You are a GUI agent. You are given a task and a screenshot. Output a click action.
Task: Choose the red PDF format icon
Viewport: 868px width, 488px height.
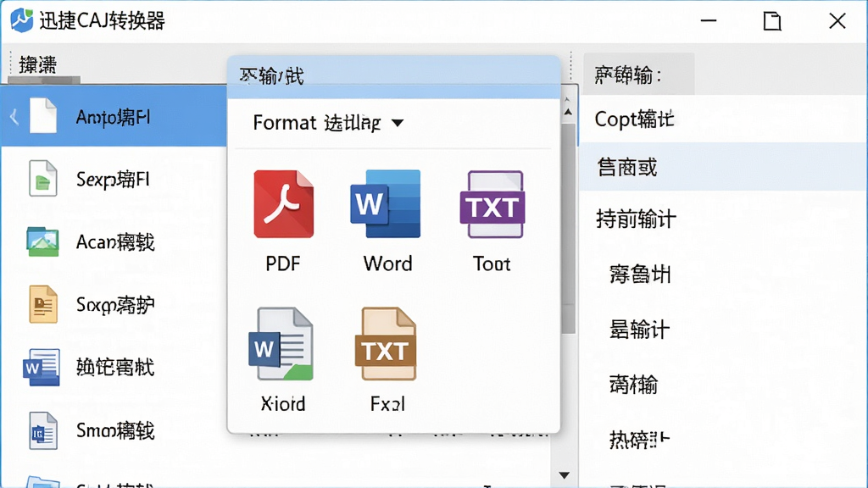pos(283,203)
